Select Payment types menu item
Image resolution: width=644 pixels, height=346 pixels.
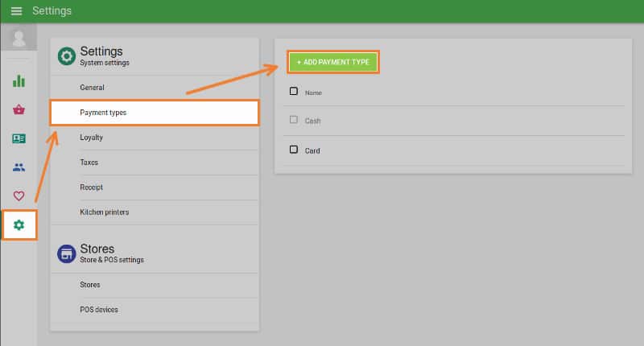click(155, 113)
